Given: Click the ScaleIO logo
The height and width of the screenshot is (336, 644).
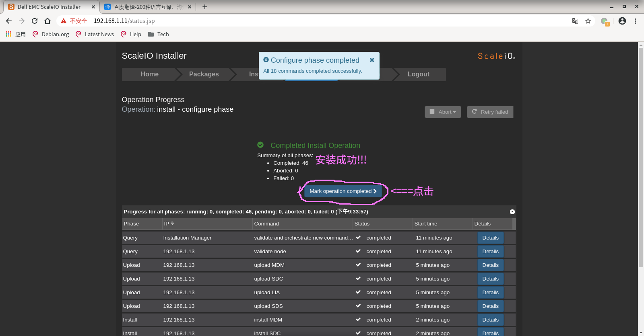Looking at the screenshot, I should 496,56.
